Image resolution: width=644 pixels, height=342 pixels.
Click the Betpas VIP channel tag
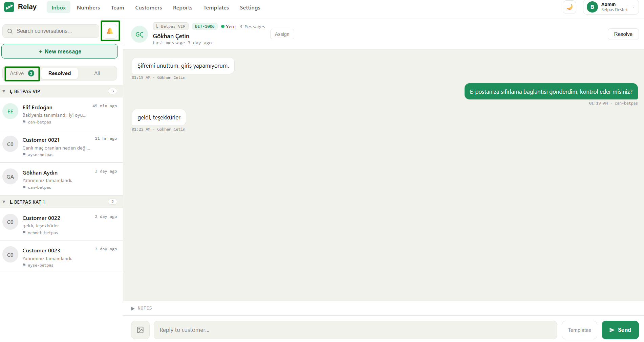pos(171,26)
